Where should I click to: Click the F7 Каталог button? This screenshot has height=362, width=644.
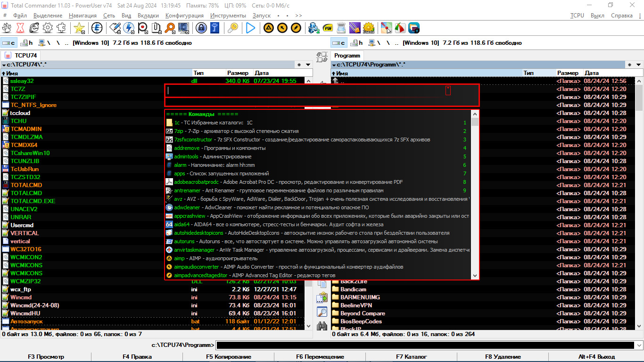pos(411,357)
